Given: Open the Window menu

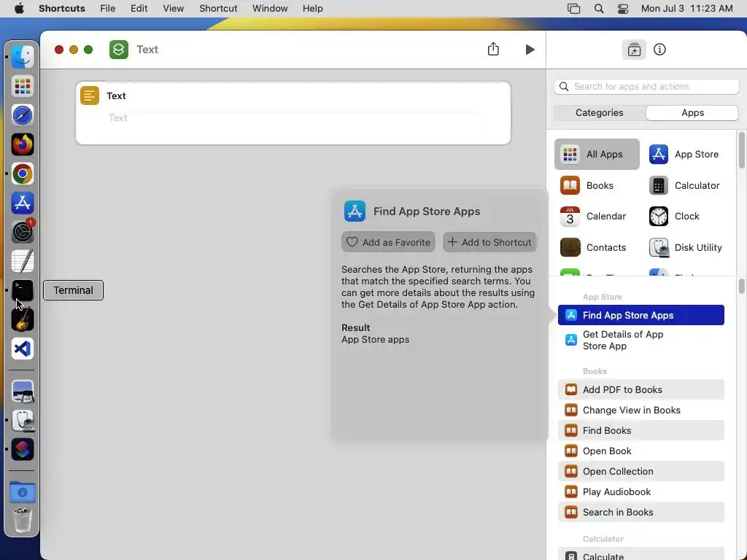Looking at the screenshot, I should [270, 9].
